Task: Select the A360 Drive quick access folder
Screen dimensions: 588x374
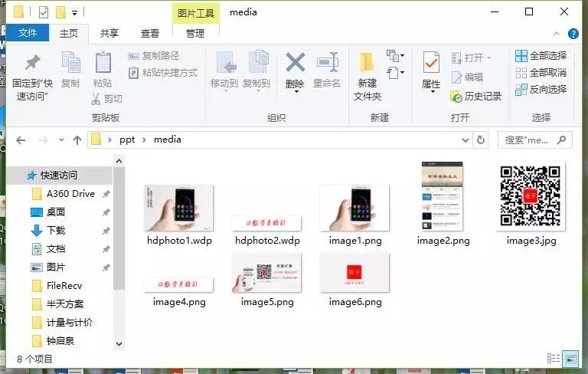Action: point(70,194)
